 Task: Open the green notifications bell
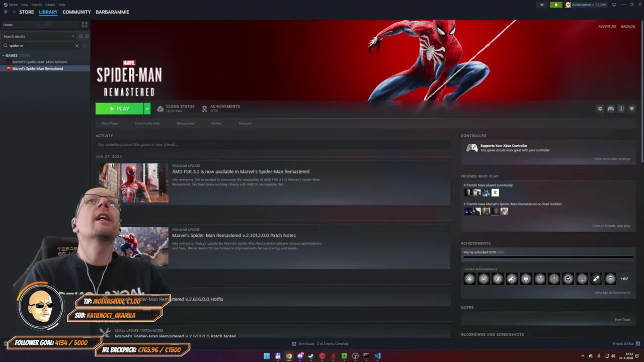coord(556,5)
